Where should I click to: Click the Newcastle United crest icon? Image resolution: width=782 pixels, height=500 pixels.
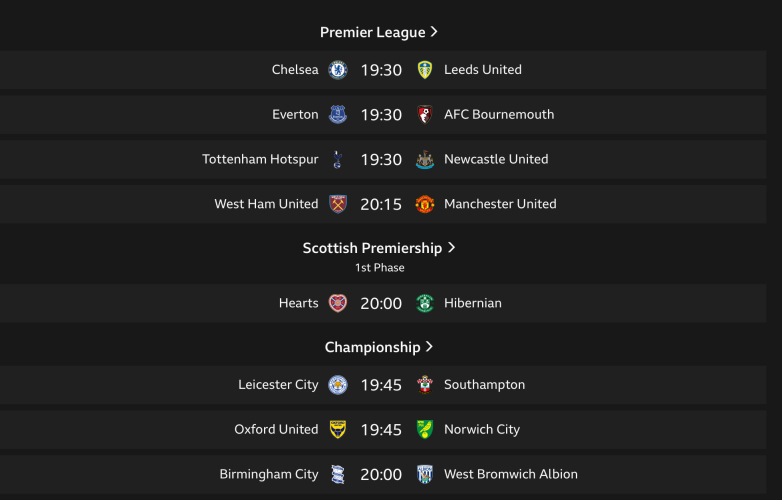[x=425, y=159]
